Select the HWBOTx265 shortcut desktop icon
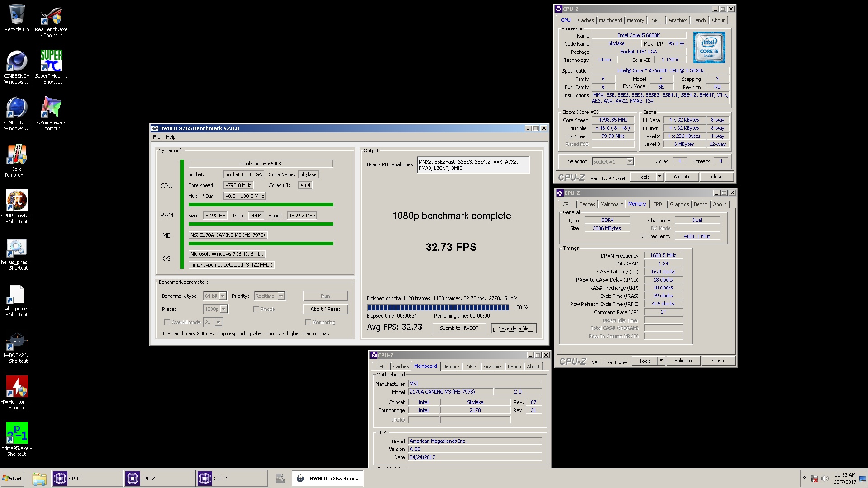The image size is (868, 488). (x=17, y=347)
